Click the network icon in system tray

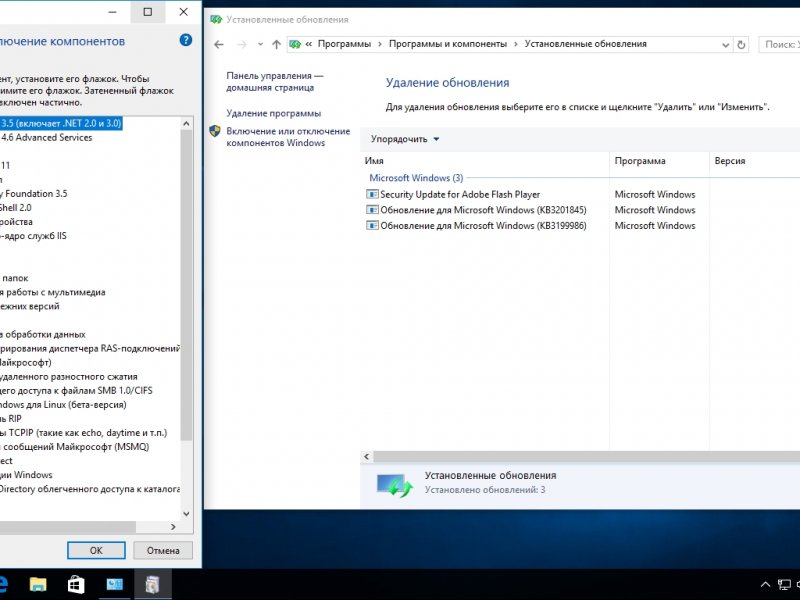[x=784, y=585]
